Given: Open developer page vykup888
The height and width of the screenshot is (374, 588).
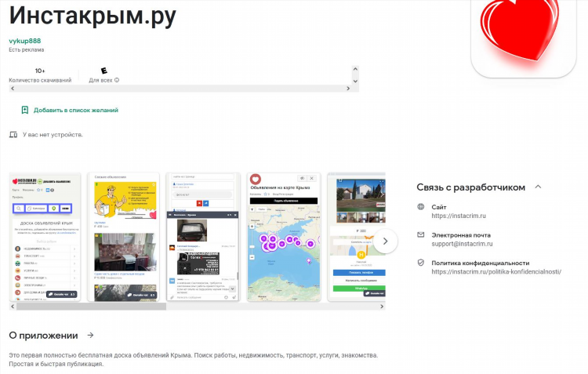Looking at the screenshot, I should point(25,41).
